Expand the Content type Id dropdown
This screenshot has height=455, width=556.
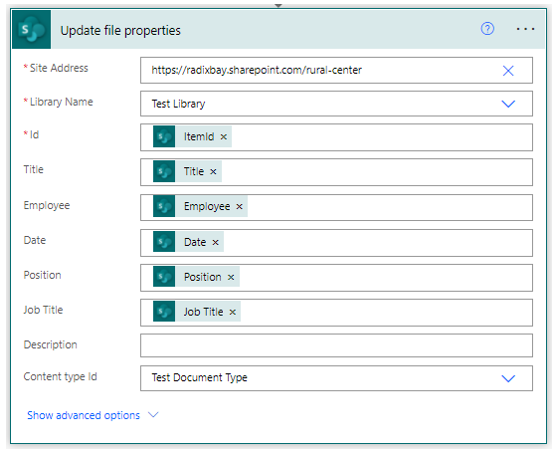(508, 378)
